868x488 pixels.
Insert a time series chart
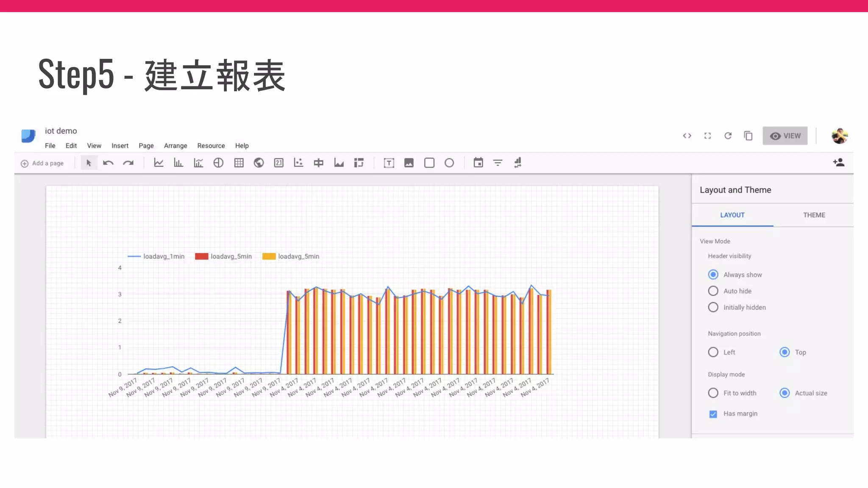(159, 163)
